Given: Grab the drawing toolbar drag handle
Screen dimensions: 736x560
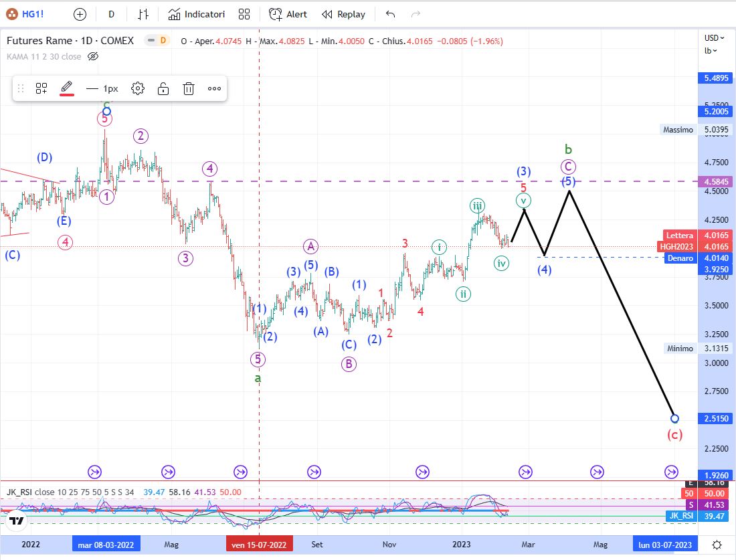Looking at the screenshot, I should tap(20, 88).
